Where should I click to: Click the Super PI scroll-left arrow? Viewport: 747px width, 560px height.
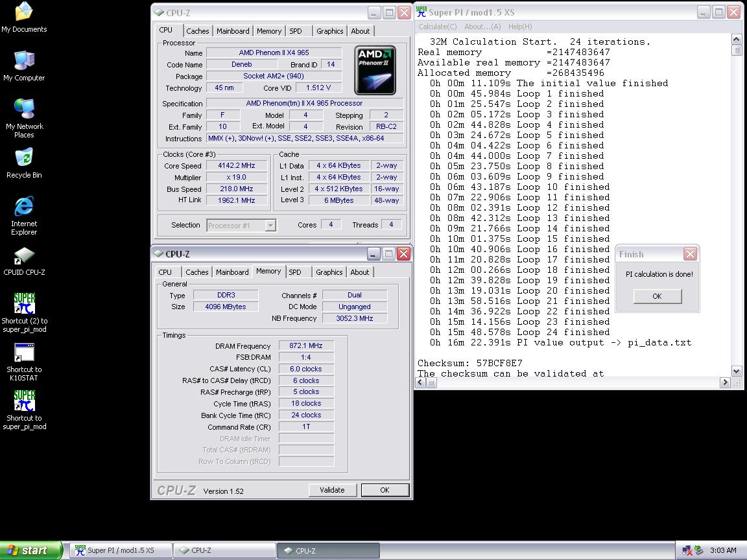421,382
